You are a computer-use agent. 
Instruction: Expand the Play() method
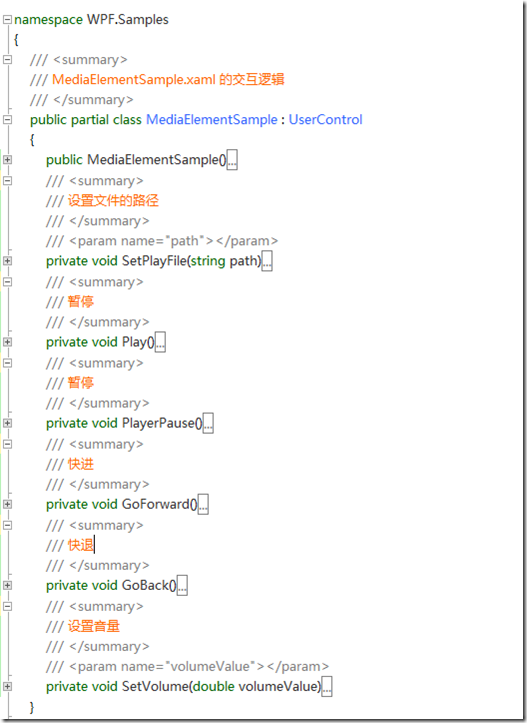pyautogui.click(x=7, y=342)
